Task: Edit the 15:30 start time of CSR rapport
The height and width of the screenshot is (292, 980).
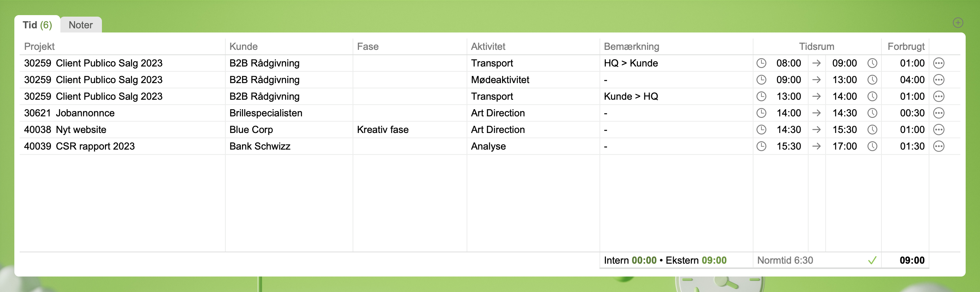Action: pyautogui.click(x=788, y=146)
